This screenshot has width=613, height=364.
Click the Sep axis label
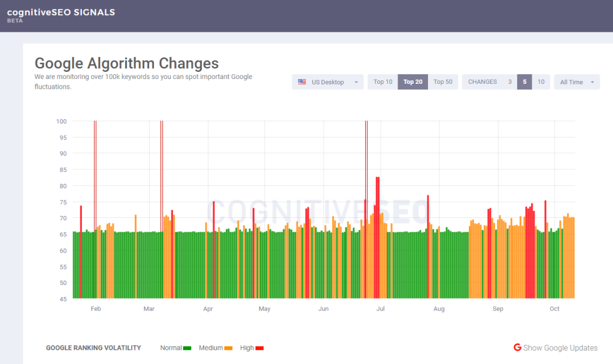(498, 309)
